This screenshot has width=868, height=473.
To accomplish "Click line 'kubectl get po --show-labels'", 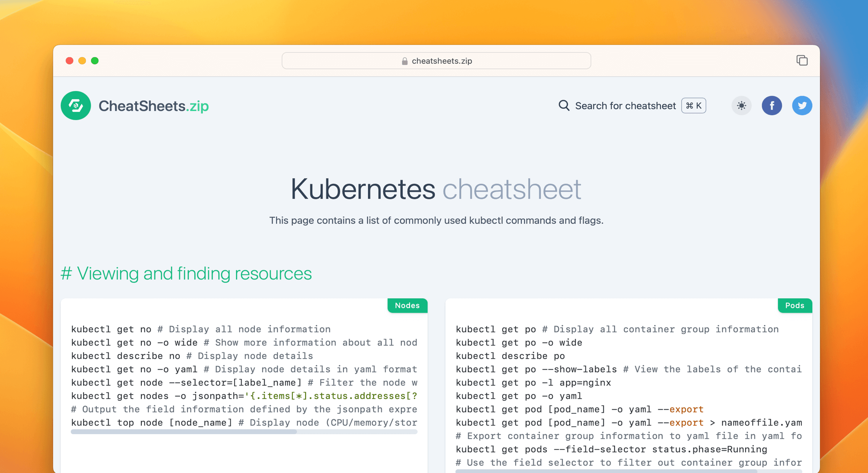I will [628, 369].
